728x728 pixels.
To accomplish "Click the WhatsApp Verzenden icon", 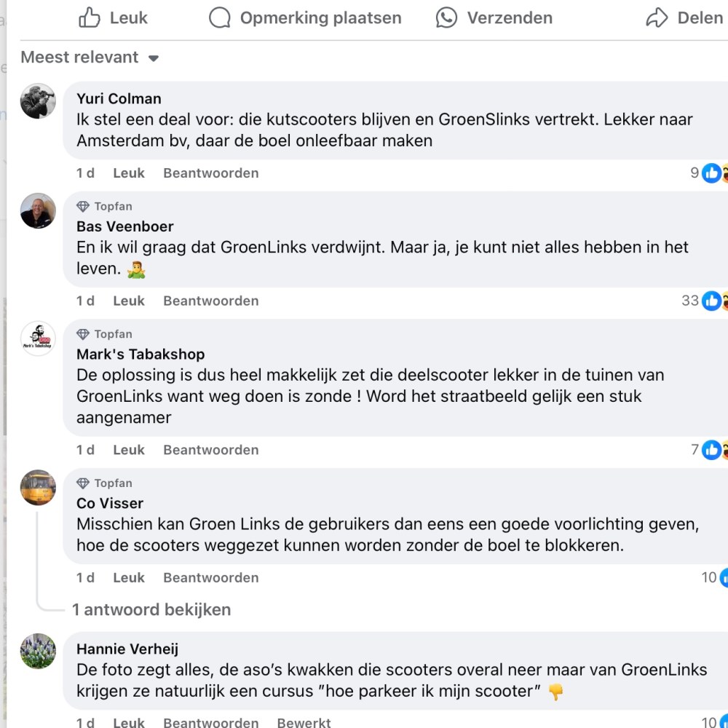I will (446, 17).
